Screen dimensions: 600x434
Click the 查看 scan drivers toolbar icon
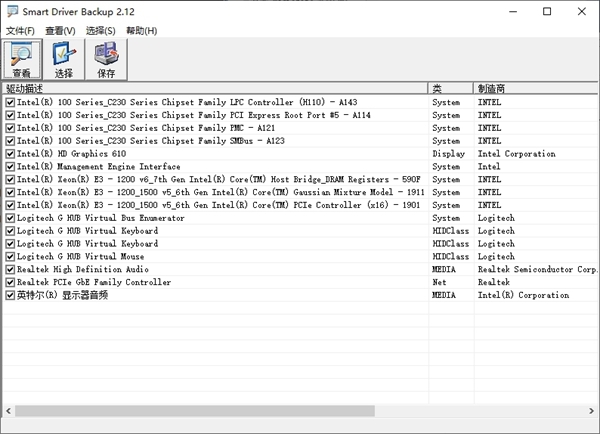[x=21, y=59]
